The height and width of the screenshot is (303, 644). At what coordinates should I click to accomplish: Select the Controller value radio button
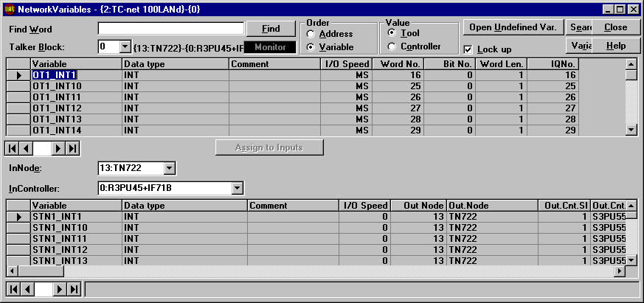point(392,46)
